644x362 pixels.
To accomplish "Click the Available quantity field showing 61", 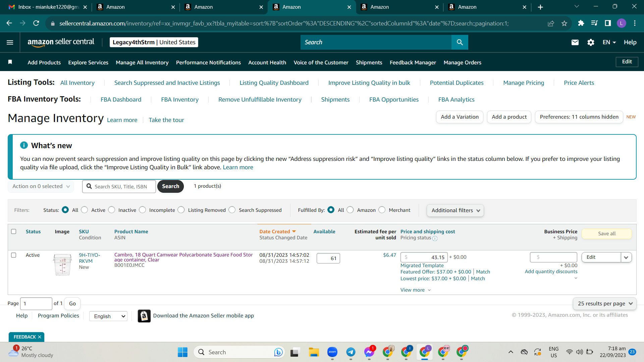I will tap(328, 258).
